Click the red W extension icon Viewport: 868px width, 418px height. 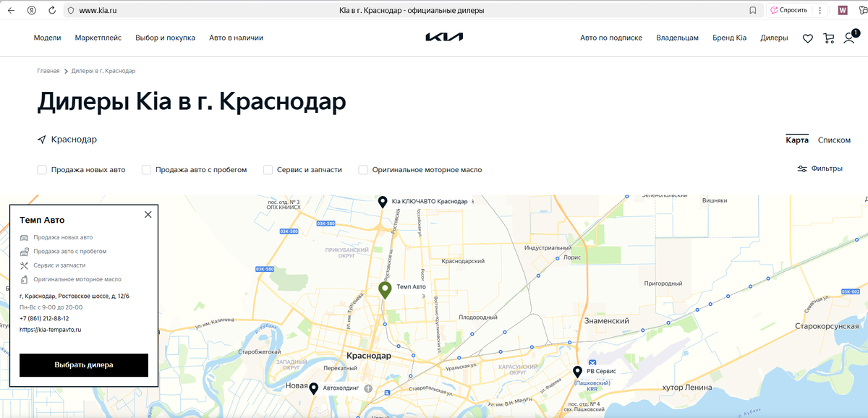coord(843,10)
